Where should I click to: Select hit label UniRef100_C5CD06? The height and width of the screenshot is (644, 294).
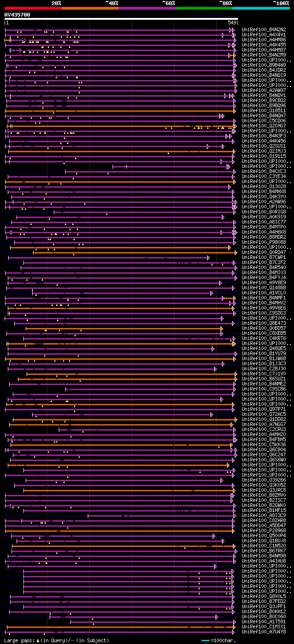click(x=263, y=121)
